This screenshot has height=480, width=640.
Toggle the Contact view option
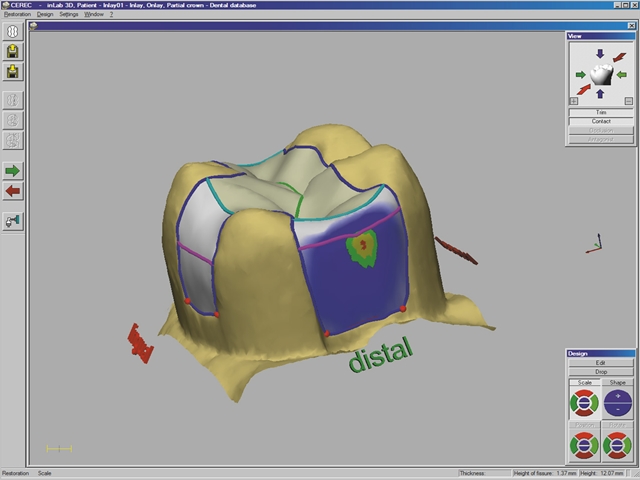point(600,121)
